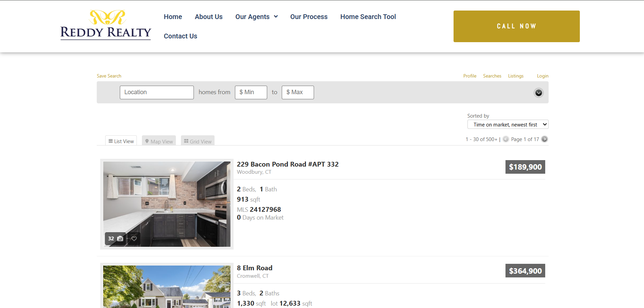This screenshot has width=644, height=308.
Task: Open the About Us page
Action: click(208, 16)
